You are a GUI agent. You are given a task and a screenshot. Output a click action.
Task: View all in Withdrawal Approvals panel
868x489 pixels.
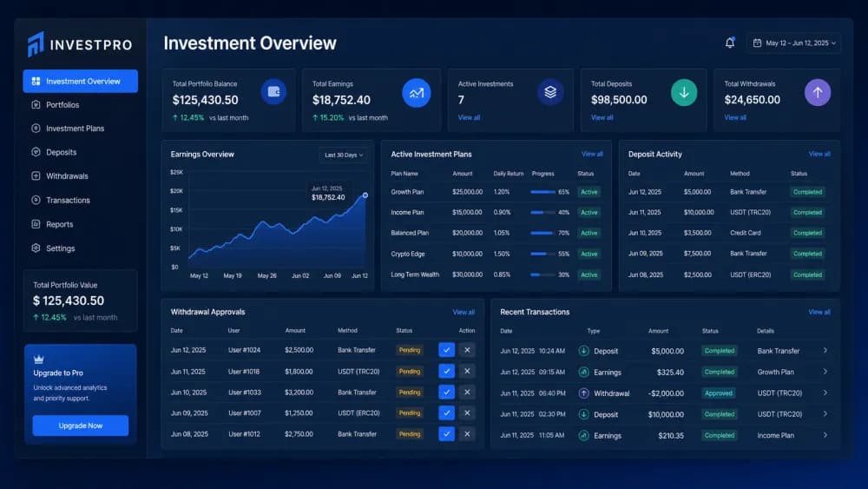pos(464,313)
